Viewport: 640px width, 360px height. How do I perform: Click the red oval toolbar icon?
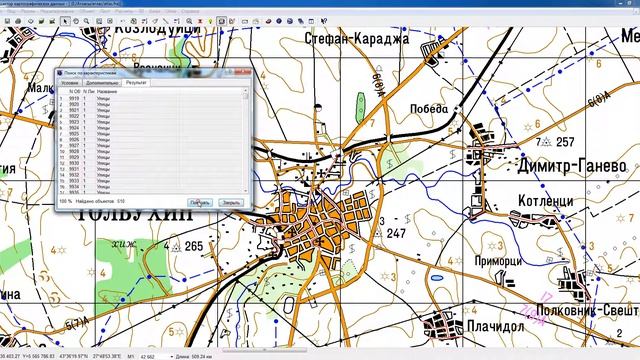point(268,21)
